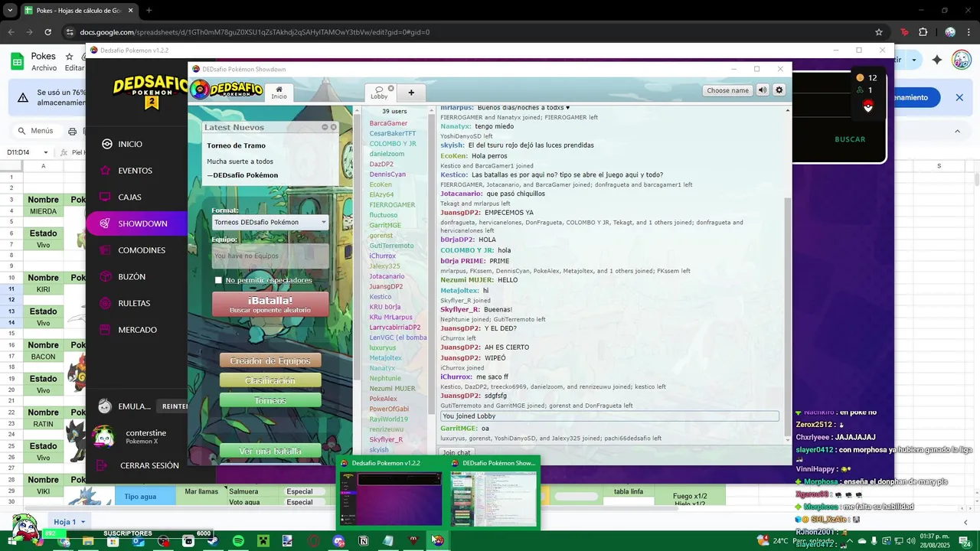Open Chrome tab search dropdown arrow

coord(10,11)
